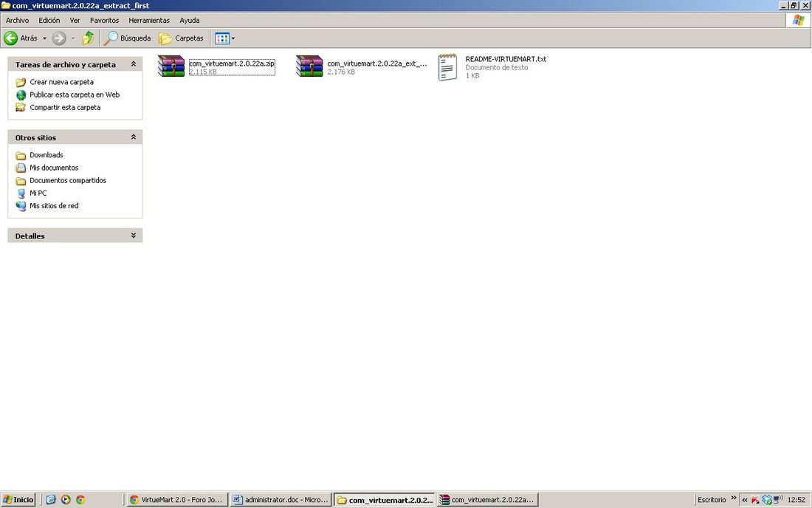Select the com_virtuemart.2.0.22a.zip file name
812x508 pixels.
click(232, 63)
